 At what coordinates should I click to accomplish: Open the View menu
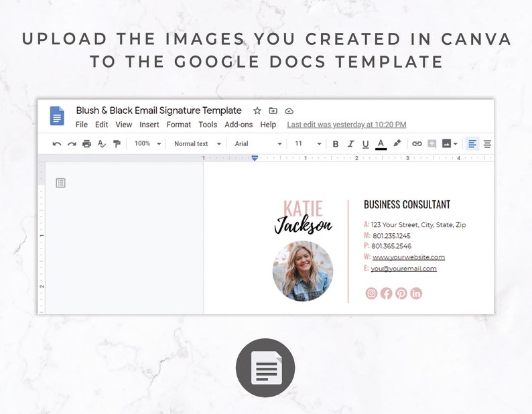pos(123,125)
